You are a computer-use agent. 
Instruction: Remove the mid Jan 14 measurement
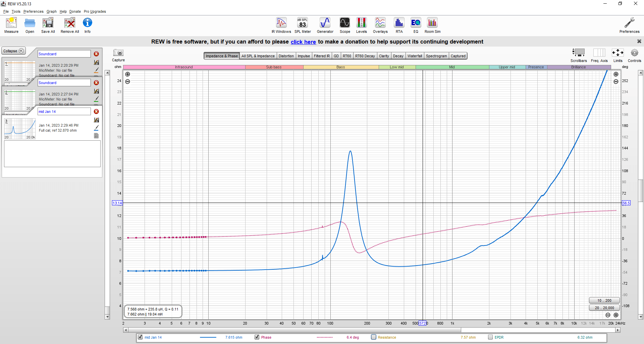pyautogui.click(x=96, y=112)
